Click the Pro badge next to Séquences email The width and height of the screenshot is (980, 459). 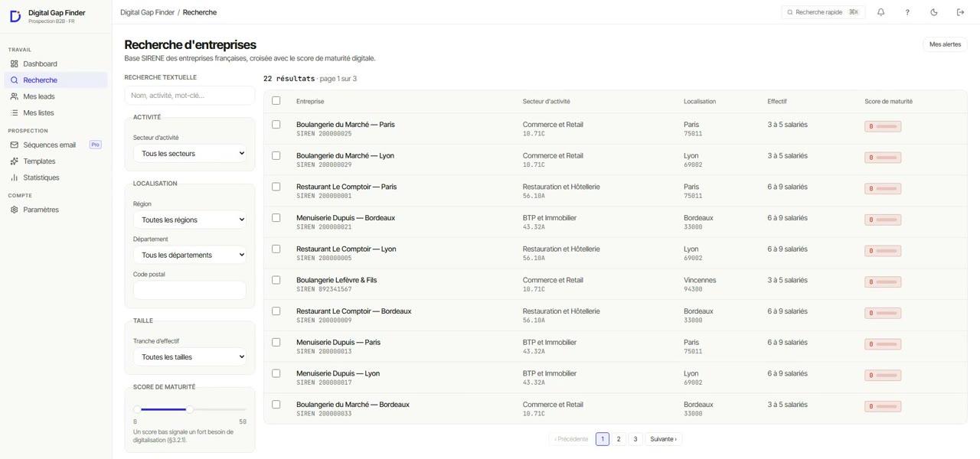[95, 145]
